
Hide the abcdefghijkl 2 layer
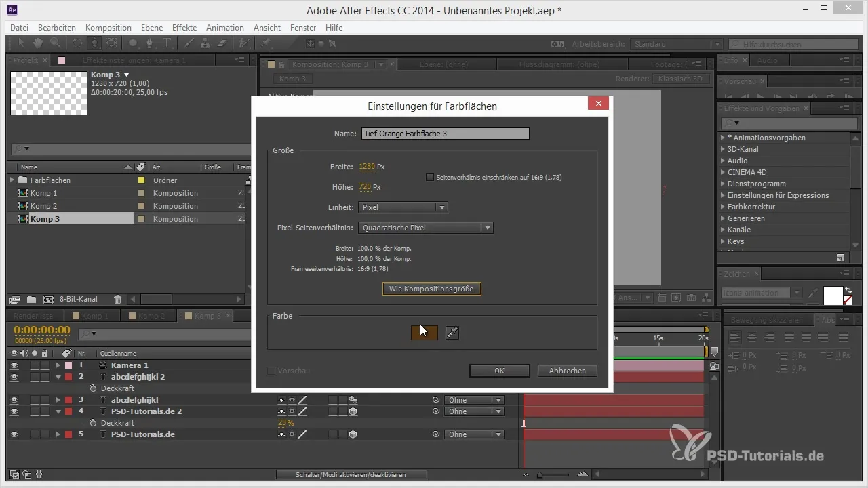(14, 377)
